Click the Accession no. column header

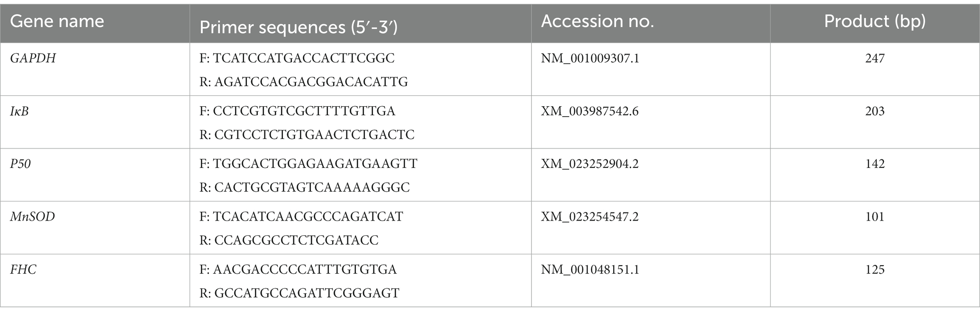597,21
